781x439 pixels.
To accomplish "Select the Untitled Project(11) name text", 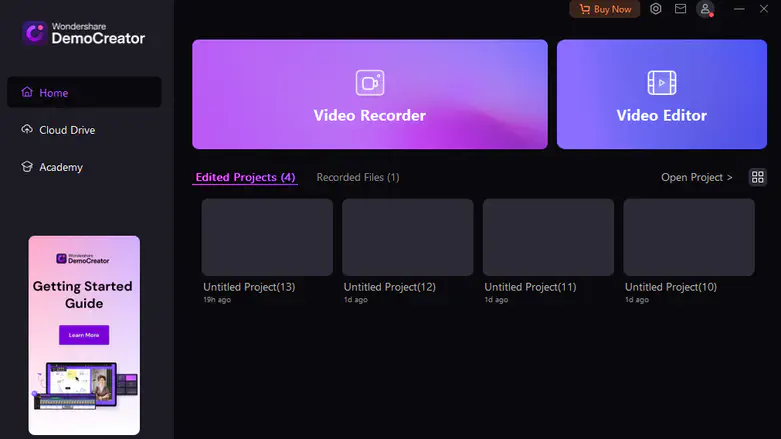I will 530,287.
